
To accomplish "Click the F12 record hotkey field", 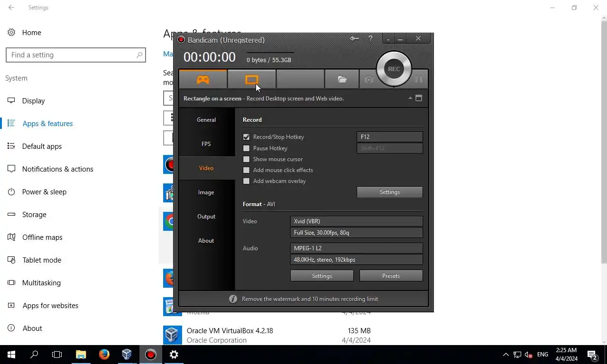I will [x=389, y=136].
